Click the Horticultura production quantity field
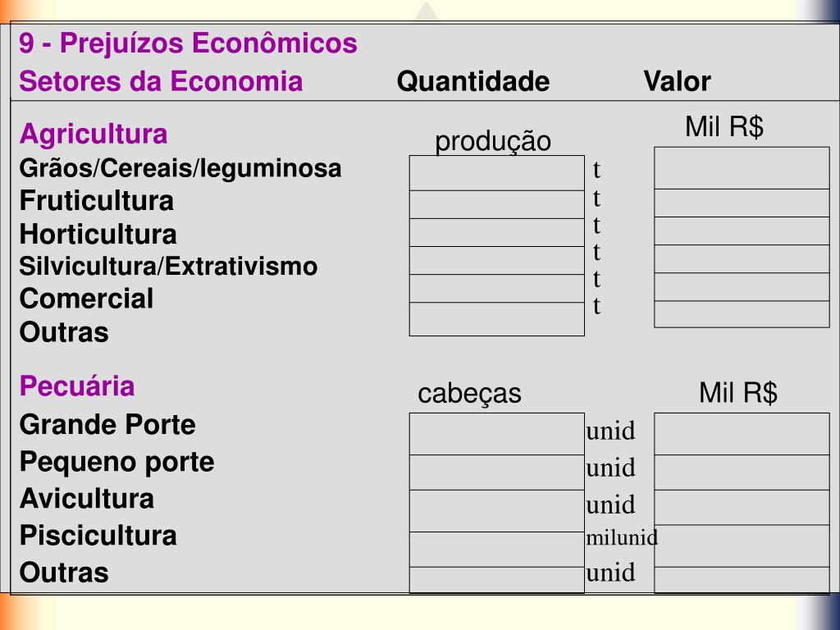 [x=496, y=232]
